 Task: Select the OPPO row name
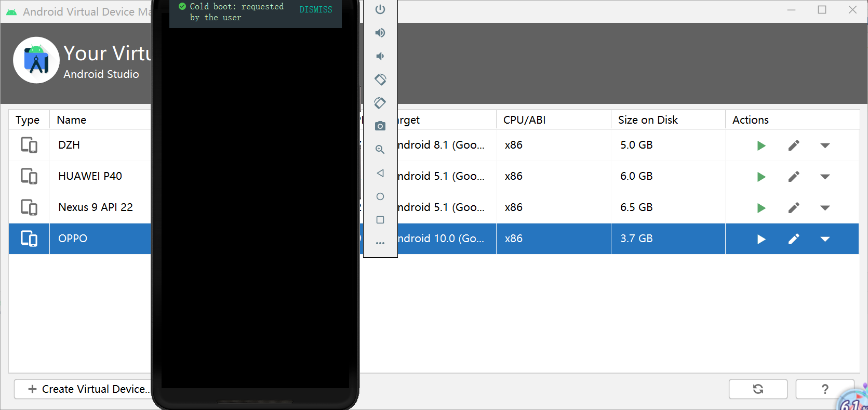point(73,239)
